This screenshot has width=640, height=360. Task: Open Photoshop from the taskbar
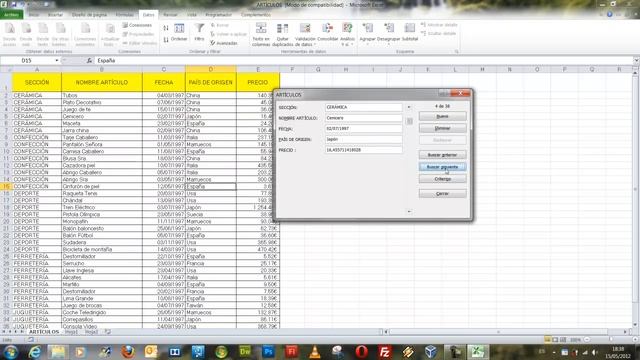point(268,351)
